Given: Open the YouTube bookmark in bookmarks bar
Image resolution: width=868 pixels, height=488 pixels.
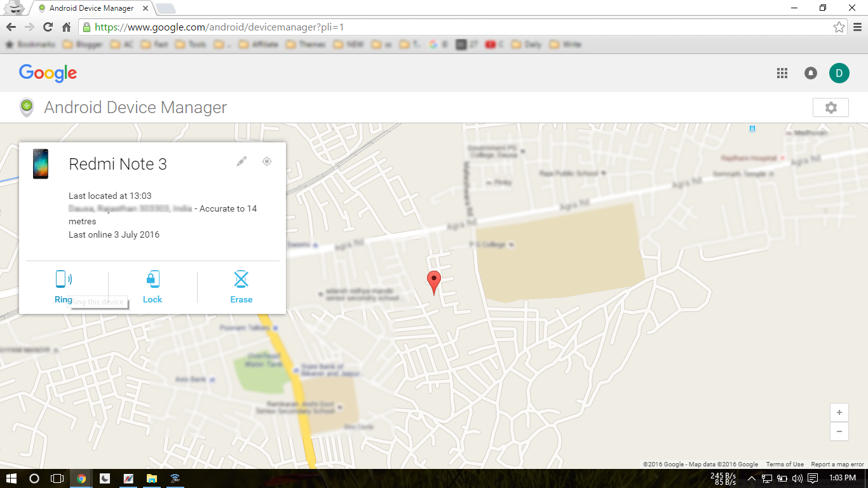Looking at the screenshot, I should (494, 44).
